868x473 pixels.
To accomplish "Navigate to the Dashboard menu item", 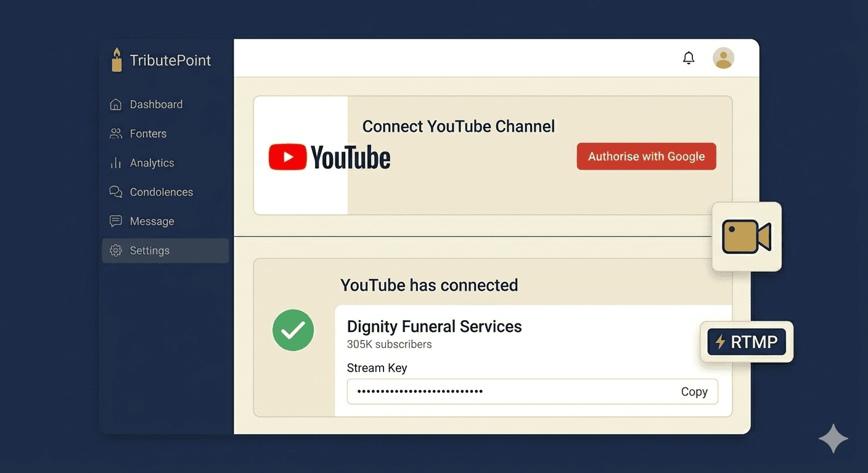I will tap(156, 104).
